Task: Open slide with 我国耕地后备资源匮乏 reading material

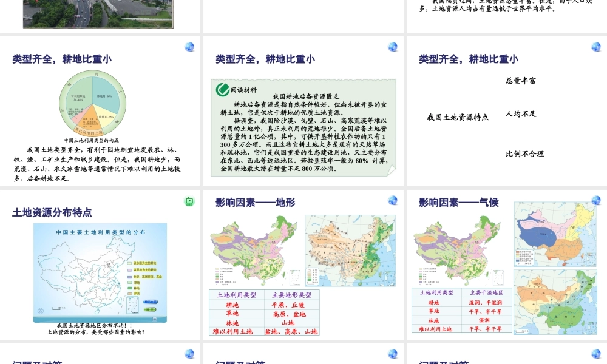Action: [303, 112]
